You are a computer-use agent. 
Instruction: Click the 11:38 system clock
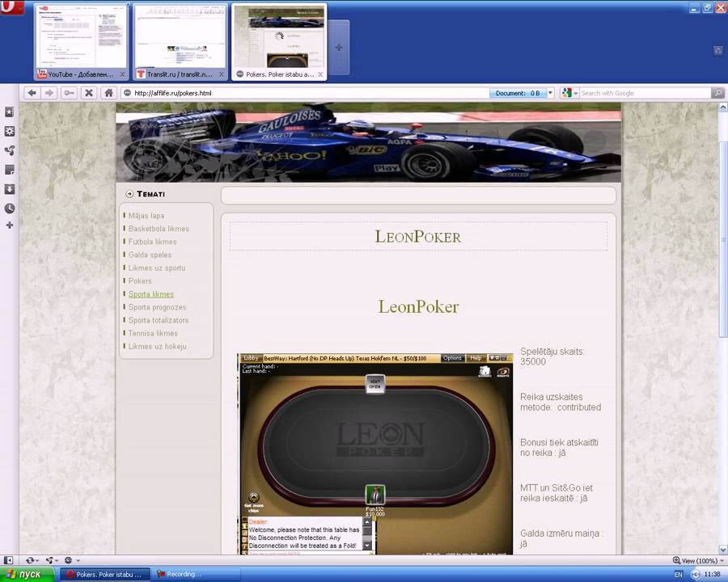pyautogui.click(x=712, y=575)
